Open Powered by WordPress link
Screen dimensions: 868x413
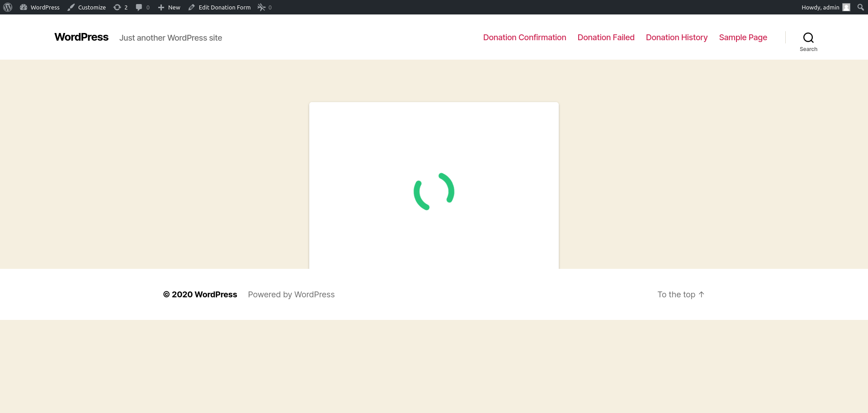291,295
